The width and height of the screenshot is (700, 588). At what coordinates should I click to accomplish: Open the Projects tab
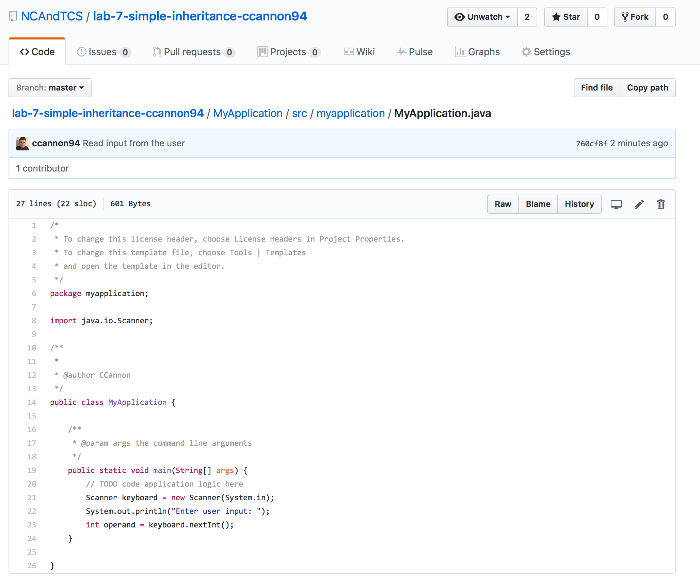[288, 52]
